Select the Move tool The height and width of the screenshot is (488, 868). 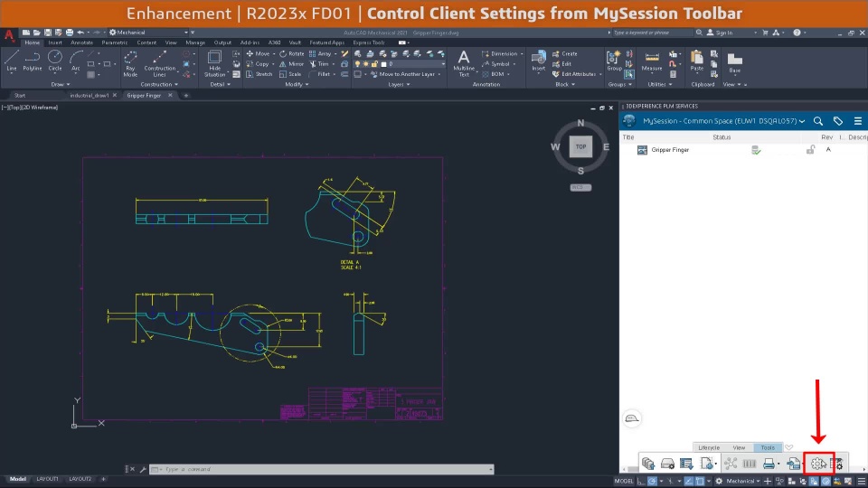258,53
